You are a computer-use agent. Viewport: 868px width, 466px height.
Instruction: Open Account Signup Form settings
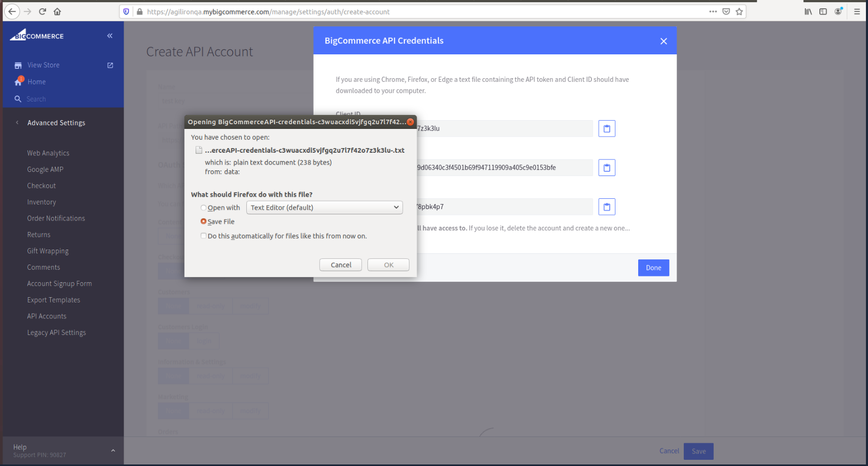click(60, 284)
